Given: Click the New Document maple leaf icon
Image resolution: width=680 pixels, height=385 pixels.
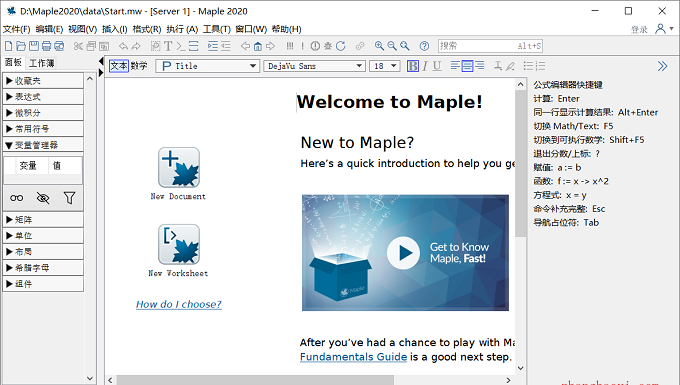Looking at the screenshot, I should coord(179,167).
